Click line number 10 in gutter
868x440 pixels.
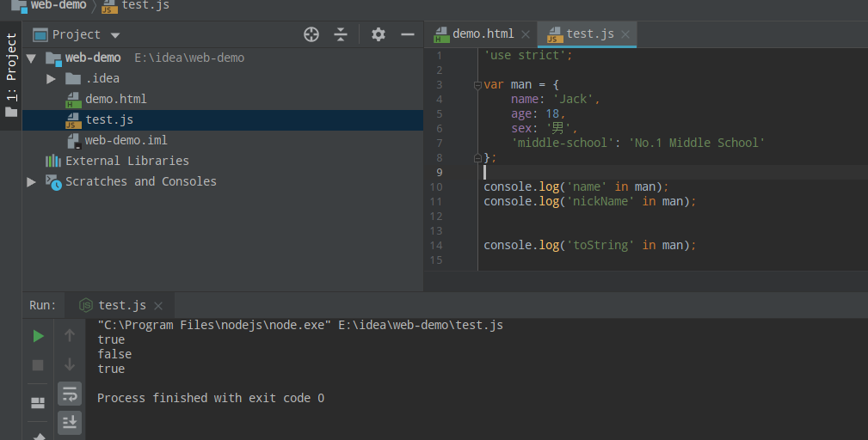coord(436,186)
